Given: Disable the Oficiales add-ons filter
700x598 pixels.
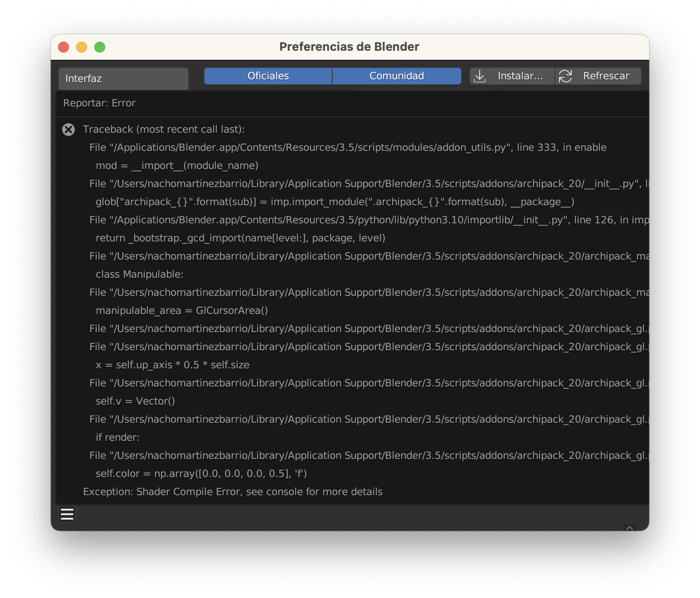Looking at the screenshot, I should pyautogui.click(x=267, y=76).
